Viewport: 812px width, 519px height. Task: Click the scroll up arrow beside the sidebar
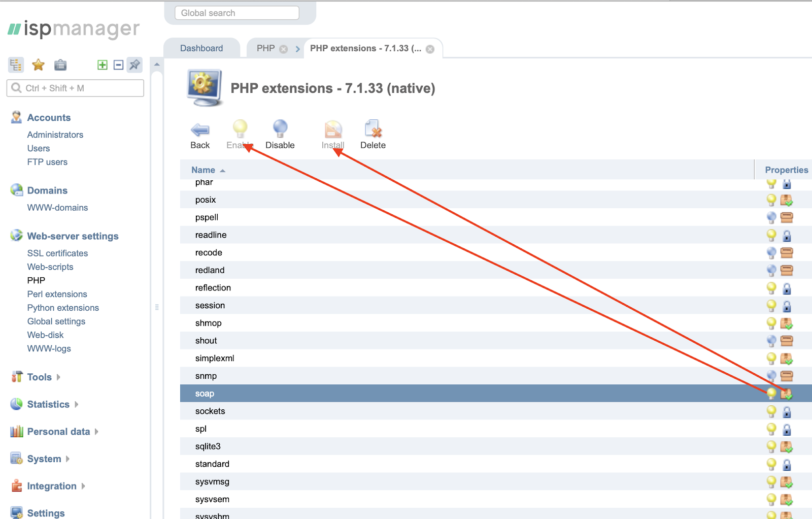click(x=157, y=64)
